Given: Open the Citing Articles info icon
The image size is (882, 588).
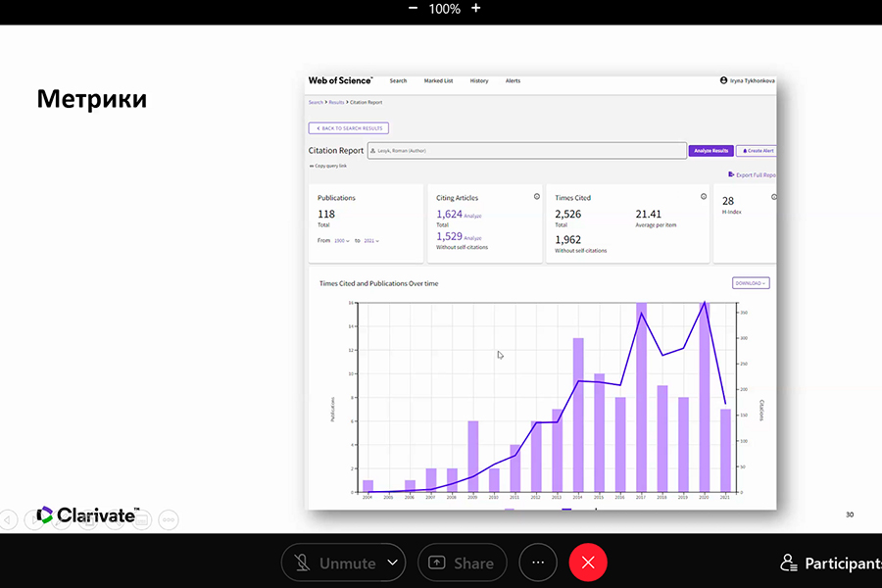Looking at the screenshot, I should click(x=537, y=197).
